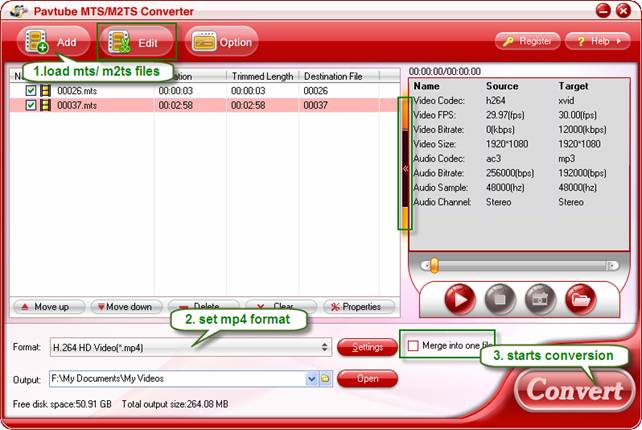Close the Pavtube converter window
The width and height of the screenshot is (642, 430).
(x=623, y=10)
